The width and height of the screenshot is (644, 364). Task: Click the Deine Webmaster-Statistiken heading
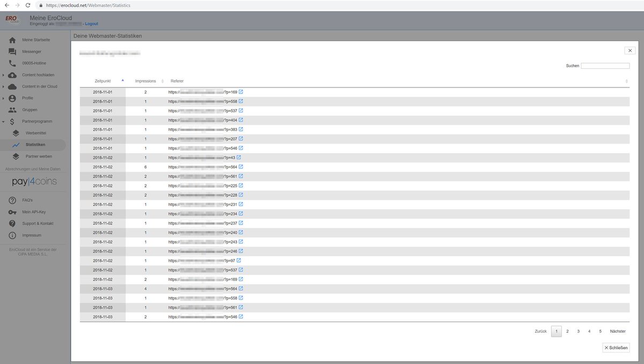pyautogui.click(x=107, y=36)
